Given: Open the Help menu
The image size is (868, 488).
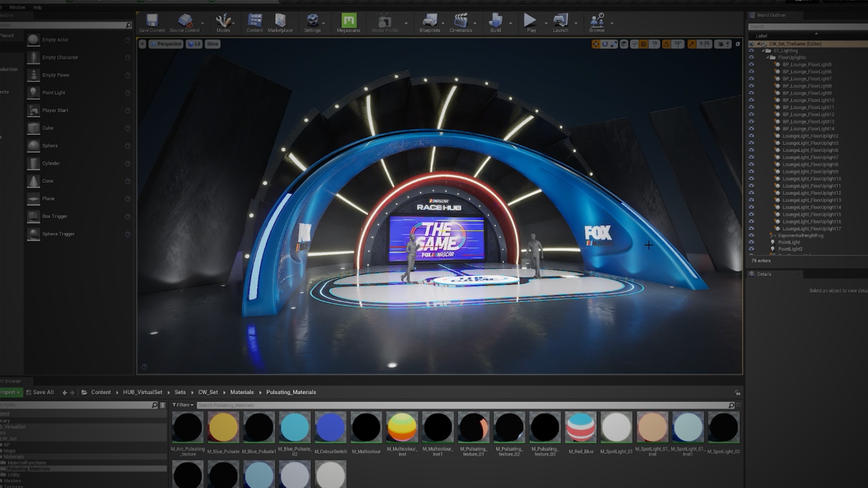Looking at the screenshot, I should click(x=38, y=7).
